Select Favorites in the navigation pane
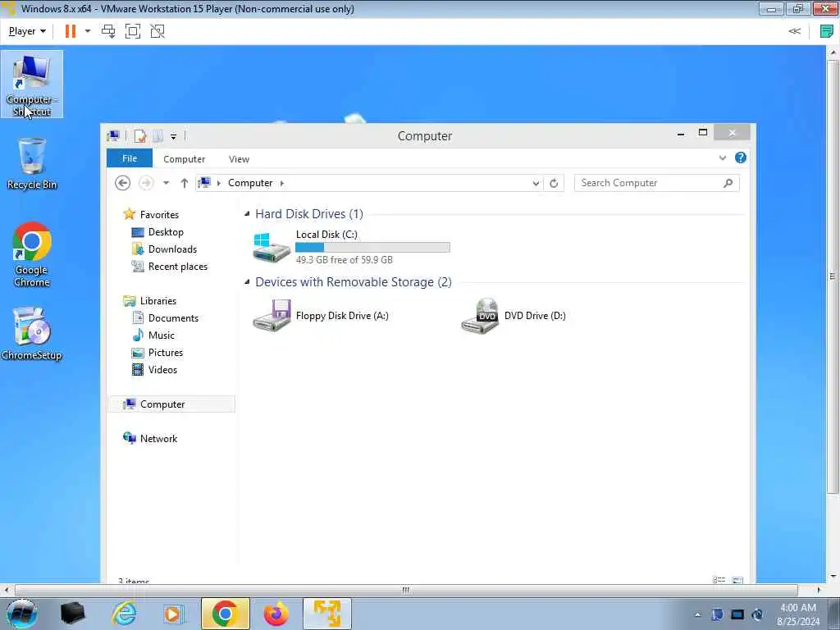840x630 pixels. (x=159, y=214)
